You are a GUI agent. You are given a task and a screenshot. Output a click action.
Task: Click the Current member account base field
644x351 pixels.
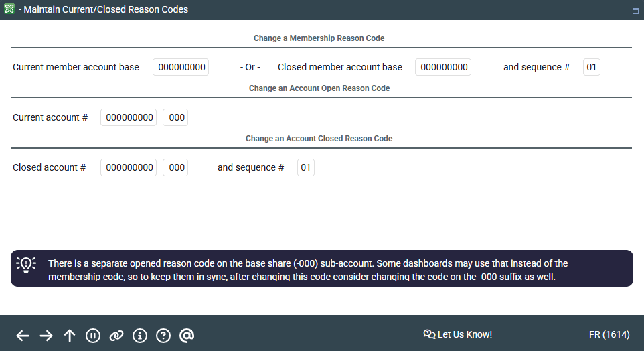point(181,67)
